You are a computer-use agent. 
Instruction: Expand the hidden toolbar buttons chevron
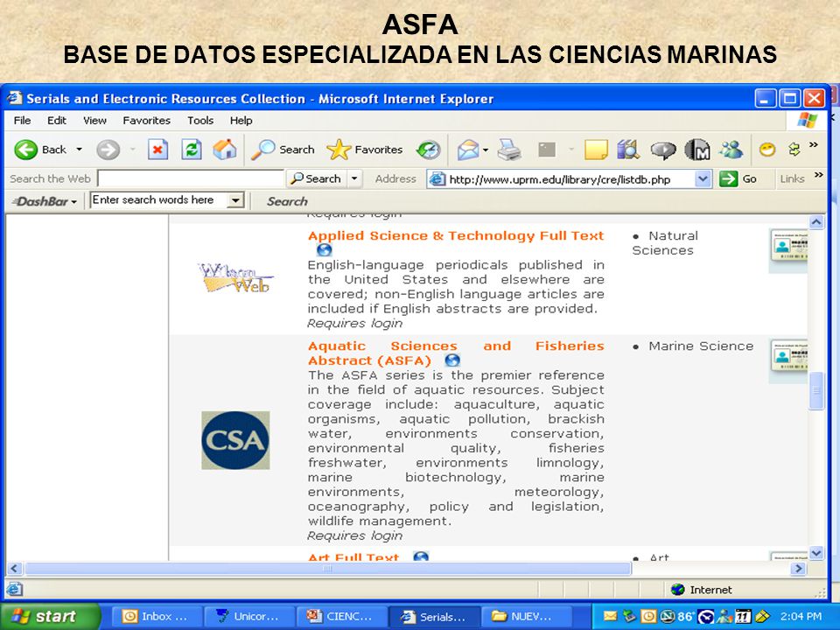click(814, 144)
